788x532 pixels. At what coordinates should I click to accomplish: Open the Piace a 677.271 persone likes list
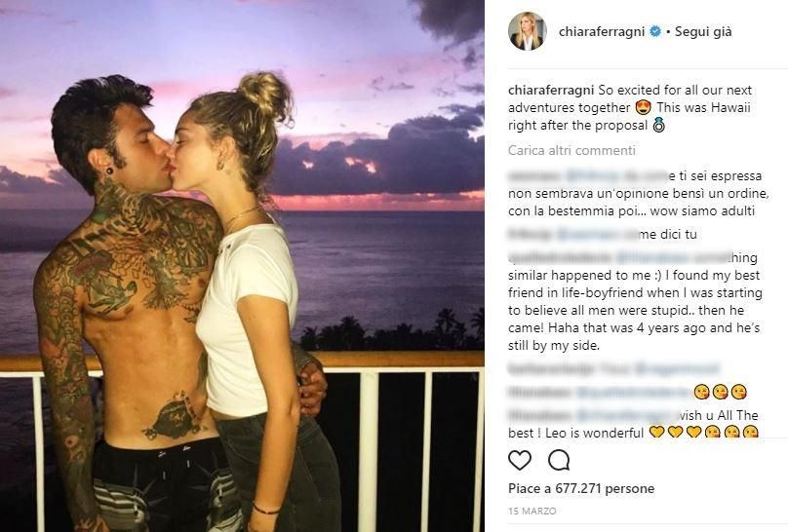coord(581,488)
